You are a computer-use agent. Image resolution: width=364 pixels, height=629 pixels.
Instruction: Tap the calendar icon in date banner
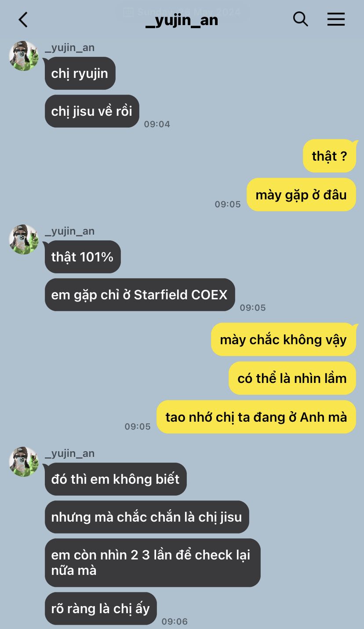[128, 12]
